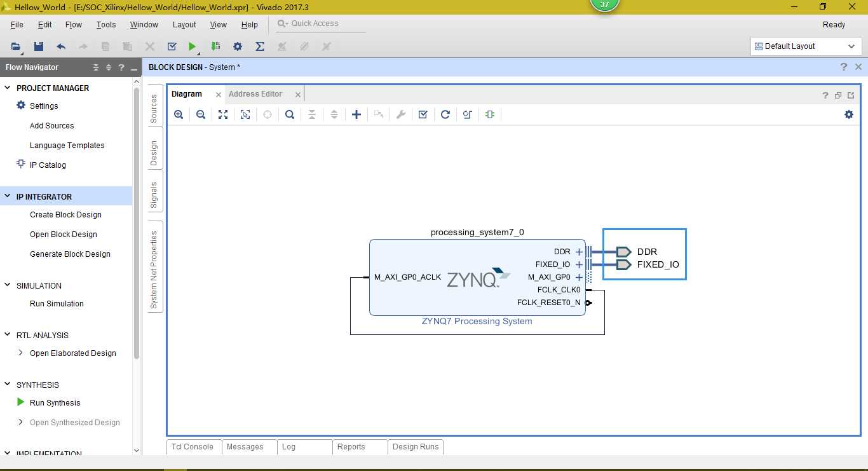Save the block design with the floppy icon
This screenshot has width=868, height=471.
(39, 46)
